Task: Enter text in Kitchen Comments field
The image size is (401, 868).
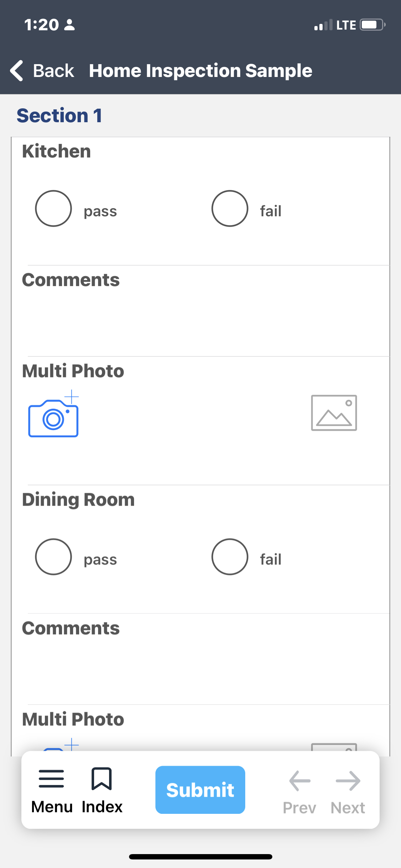Action: [200, 321]
